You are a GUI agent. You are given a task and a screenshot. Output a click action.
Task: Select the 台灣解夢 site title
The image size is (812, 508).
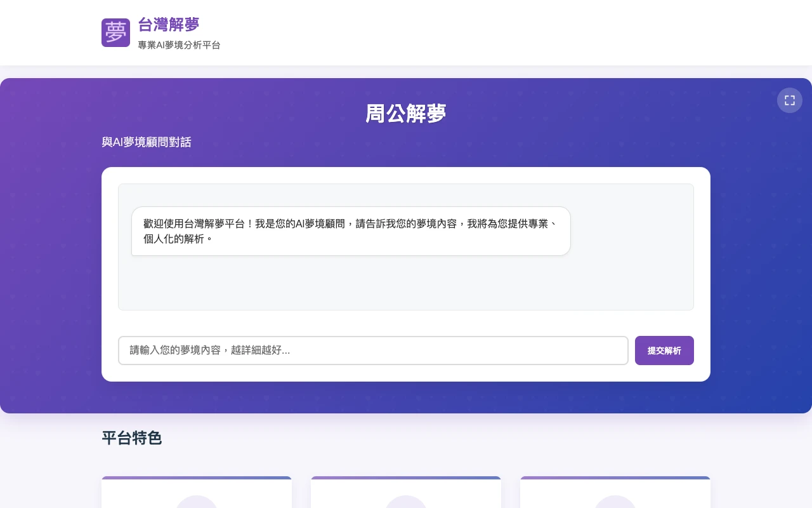click(168, 24)
